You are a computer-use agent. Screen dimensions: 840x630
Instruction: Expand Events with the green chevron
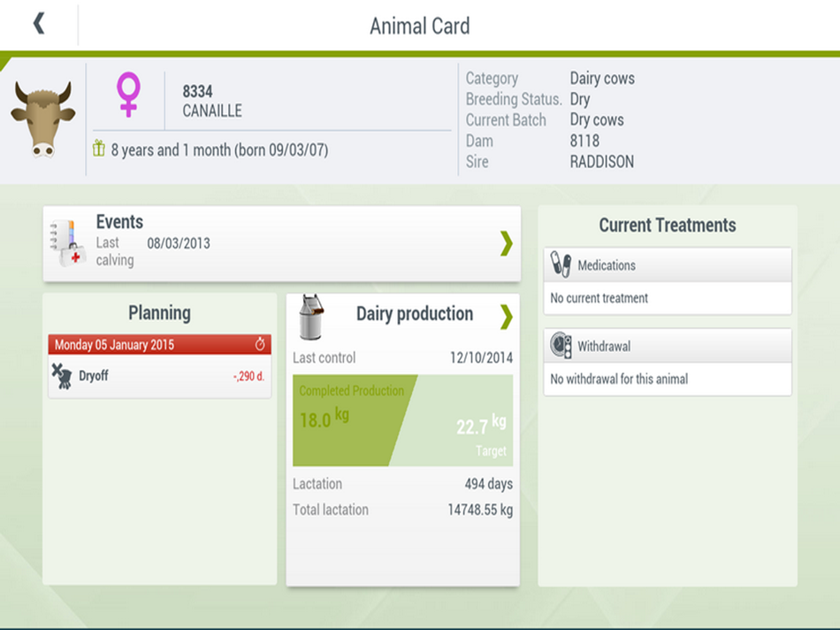507,243
